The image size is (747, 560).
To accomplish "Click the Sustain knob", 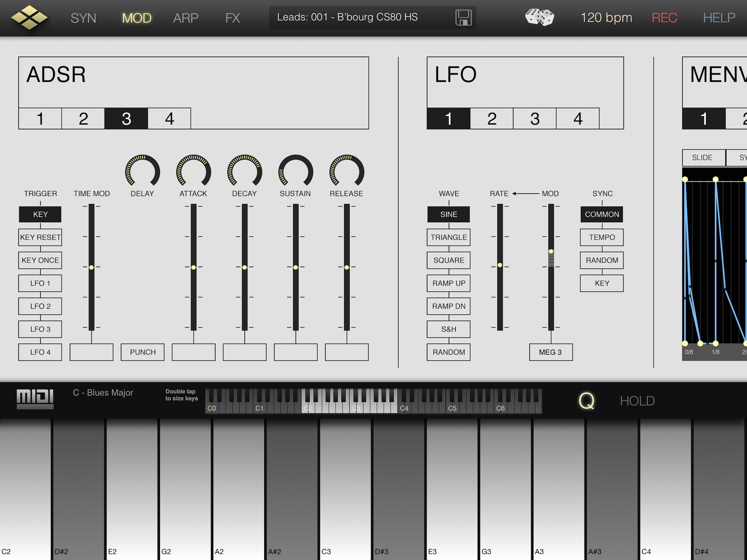I will pyautogui.click(x=296, y=171).
